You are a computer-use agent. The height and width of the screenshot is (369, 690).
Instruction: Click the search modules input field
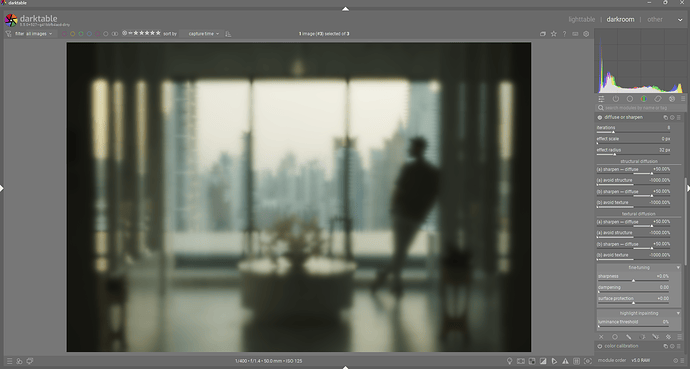(x=641, y=108)
